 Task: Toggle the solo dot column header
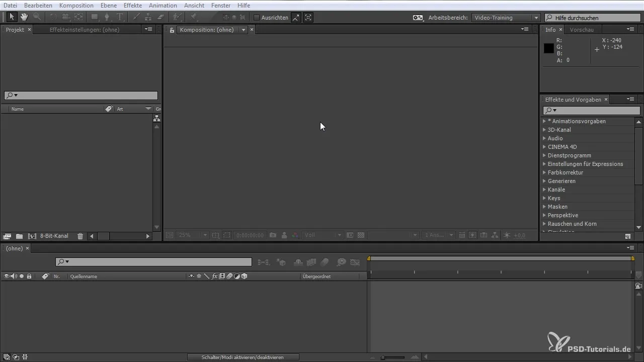[x=22, y=276]
